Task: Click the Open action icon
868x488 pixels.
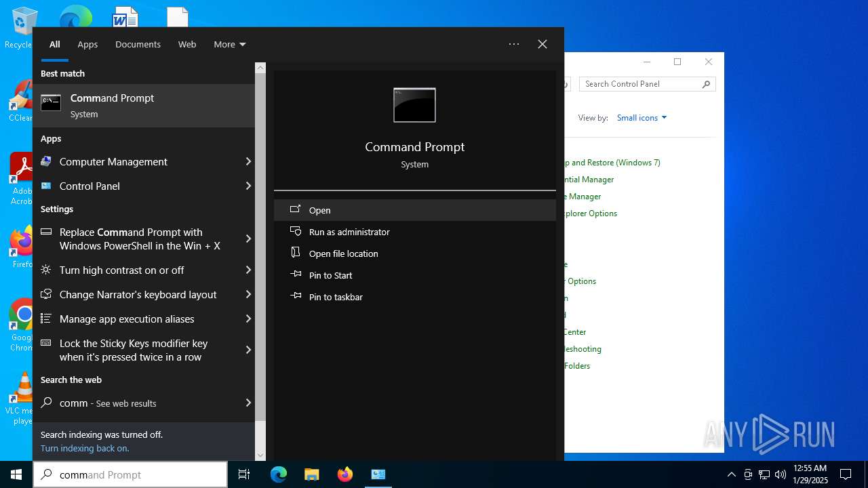Action: tap(295, 209)
